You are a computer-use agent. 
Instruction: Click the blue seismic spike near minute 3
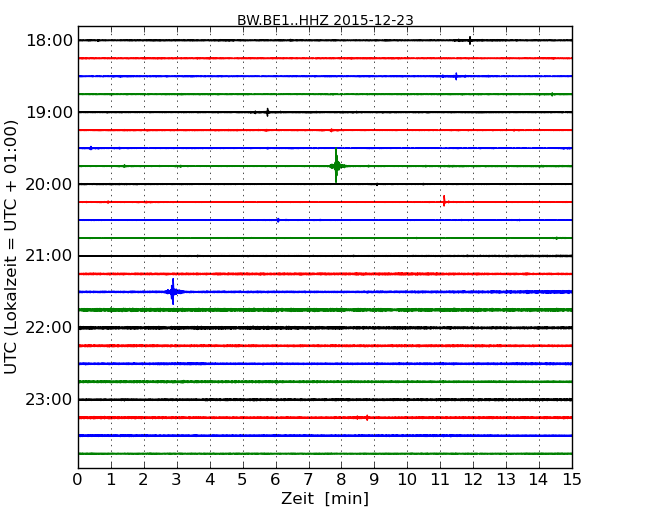click(x=173, y=292)
